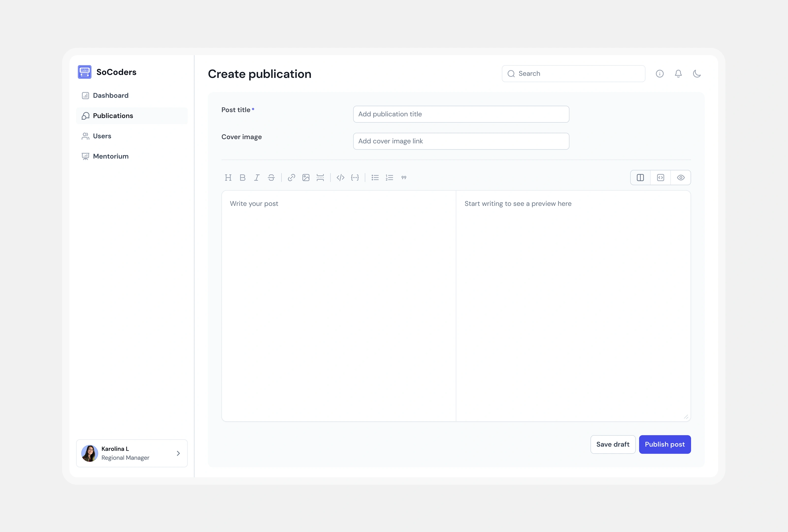Insert inline code with code icon

click(340, 178)
